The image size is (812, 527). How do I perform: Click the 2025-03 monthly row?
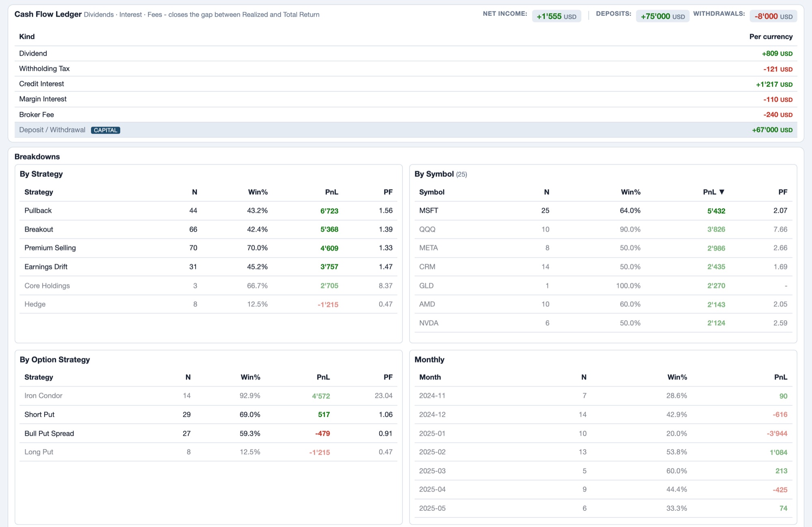click(603, 471)
